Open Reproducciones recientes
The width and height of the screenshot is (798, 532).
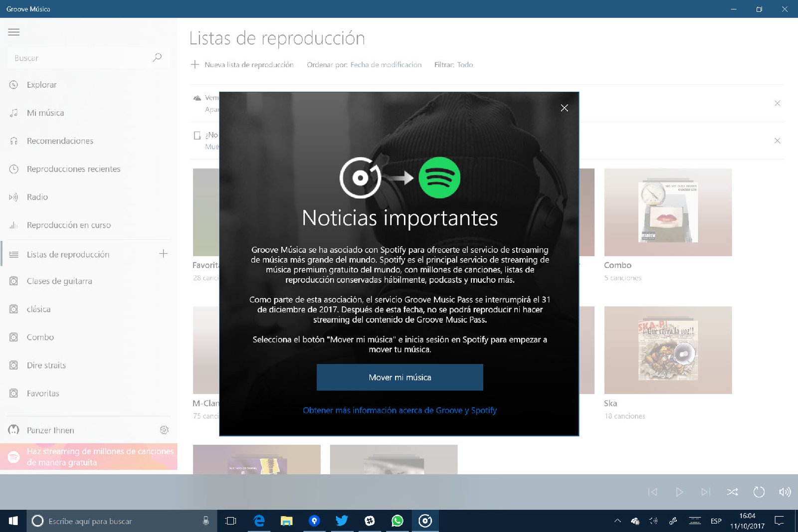pos(88,169)
